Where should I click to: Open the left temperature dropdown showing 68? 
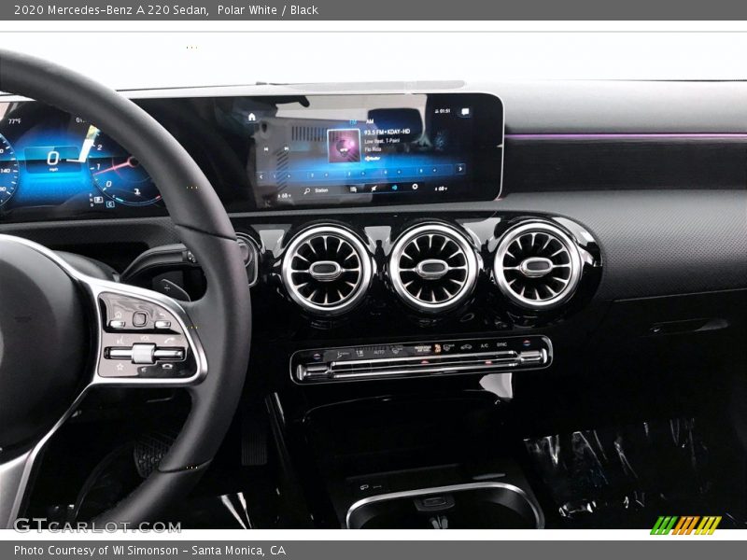pos(284,196)
